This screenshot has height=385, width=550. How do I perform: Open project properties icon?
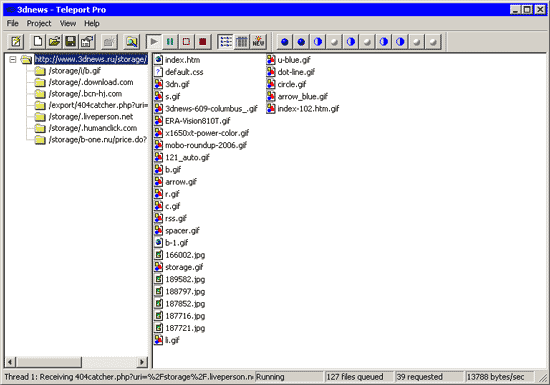[x=87, y=42]
